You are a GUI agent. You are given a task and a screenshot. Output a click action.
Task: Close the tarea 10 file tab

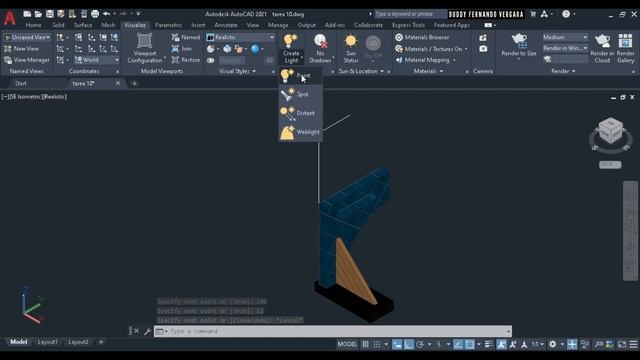118,83
